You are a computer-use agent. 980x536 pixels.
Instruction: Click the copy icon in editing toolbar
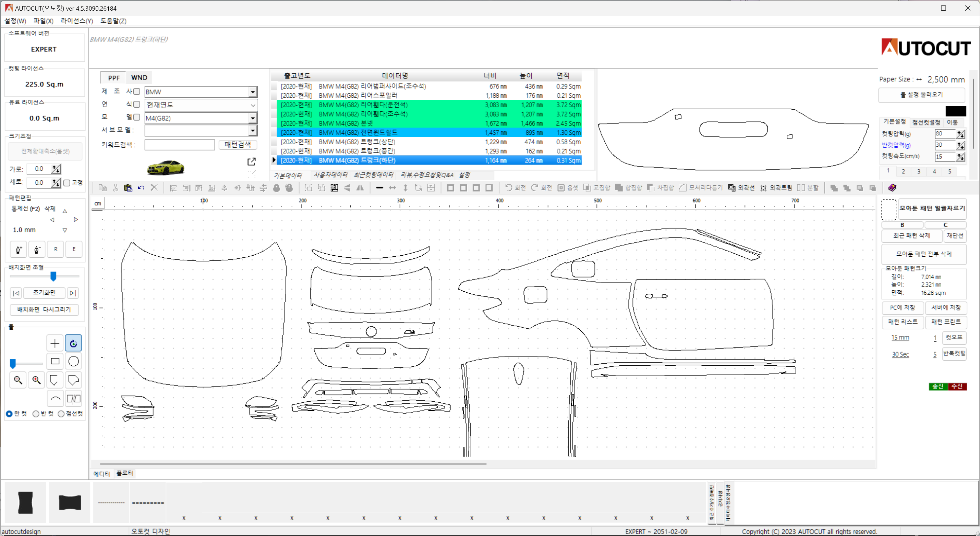(x=102, y=187)
